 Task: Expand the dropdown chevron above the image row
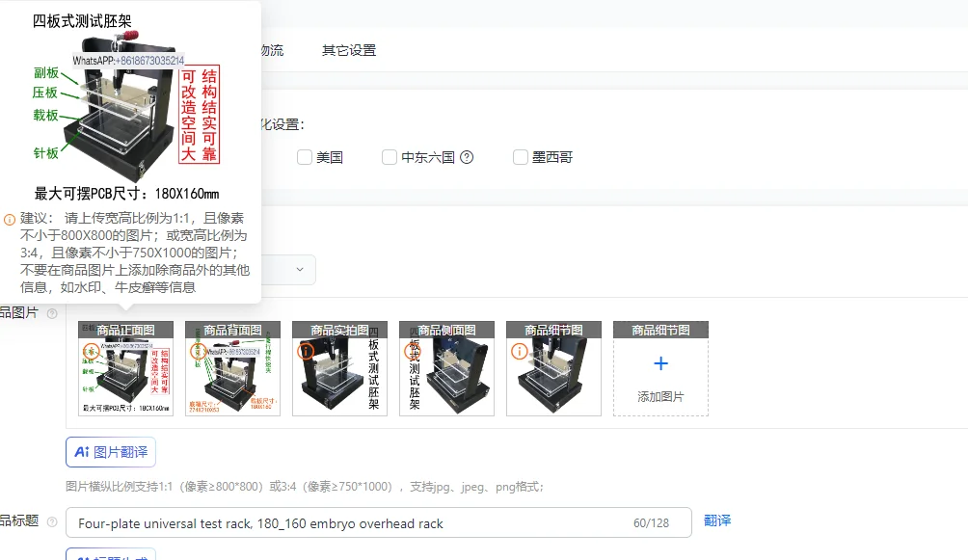pyautogui.click(x=300, y=269)
